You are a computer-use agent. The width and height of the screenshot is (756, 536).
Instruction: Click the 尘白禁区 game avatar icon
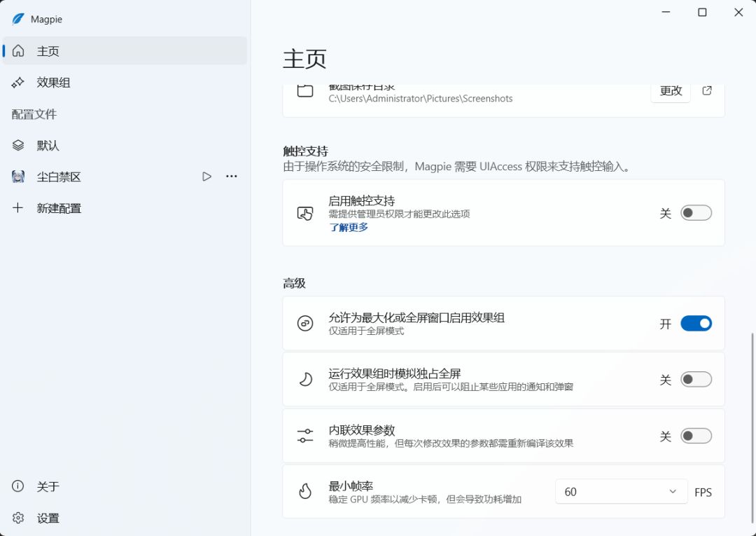pyautogui.click(x=17, y=177)
